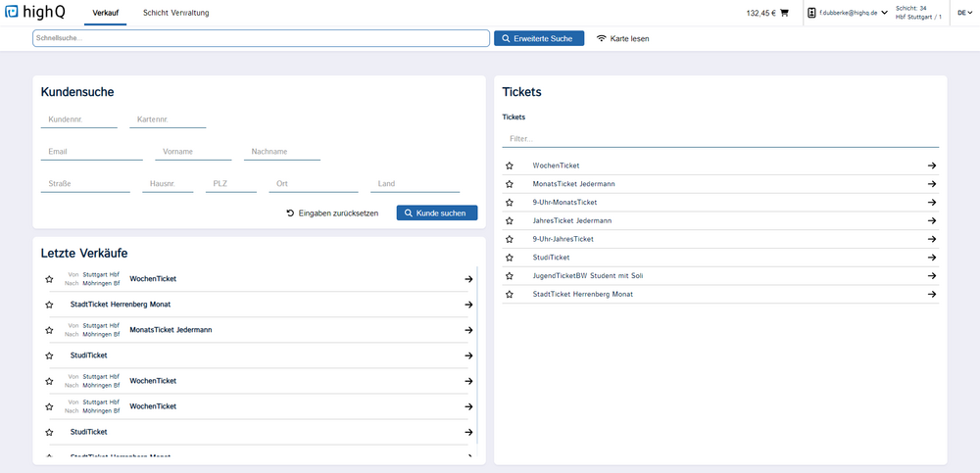Image resolution: width=980 pixels, height=473 pixels.
Task: Click Erweiterte Suche button
Action: (x=539, y=38)
